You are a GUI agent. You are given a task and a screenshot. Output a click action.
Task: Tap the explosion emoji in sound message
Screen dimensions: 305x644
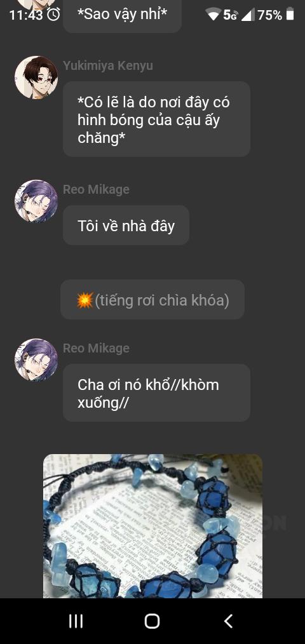[x=85, y=300]
